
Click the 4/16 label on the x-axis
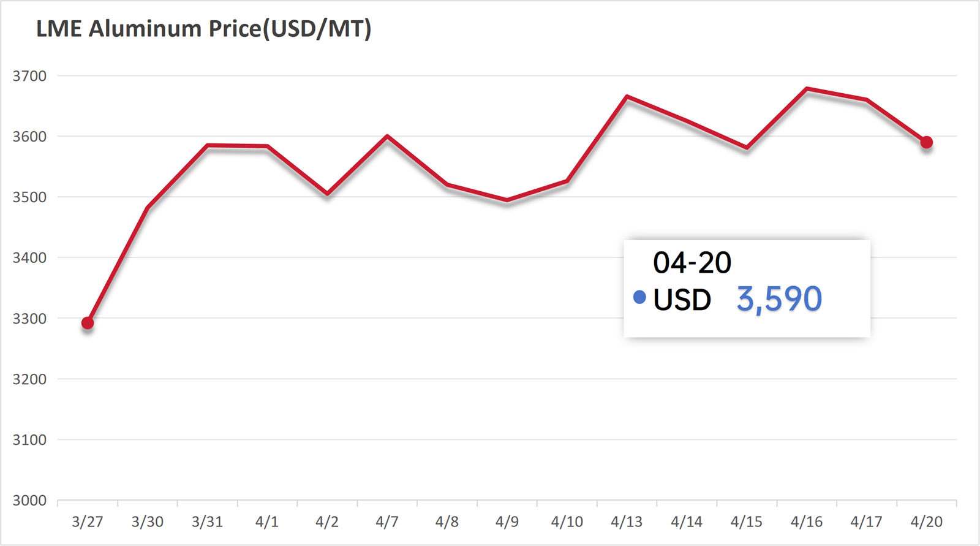806,522
